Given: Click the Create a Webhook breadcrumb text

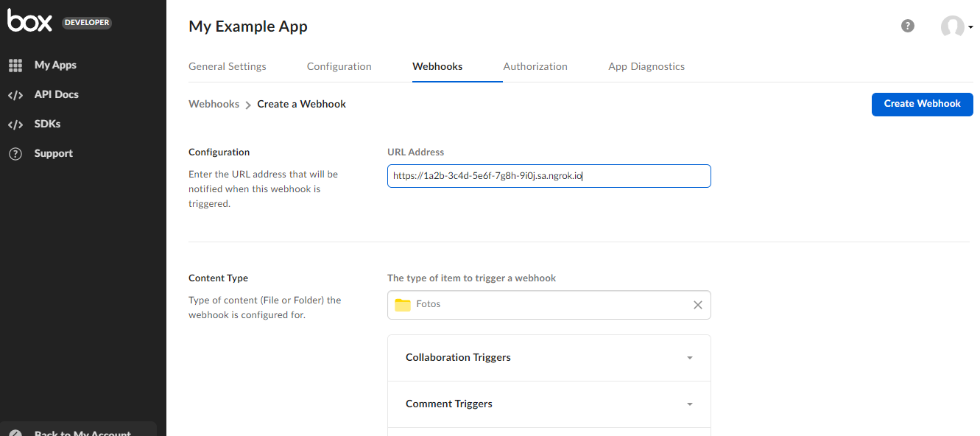Looking at the screenshot, I should point(302,104).
